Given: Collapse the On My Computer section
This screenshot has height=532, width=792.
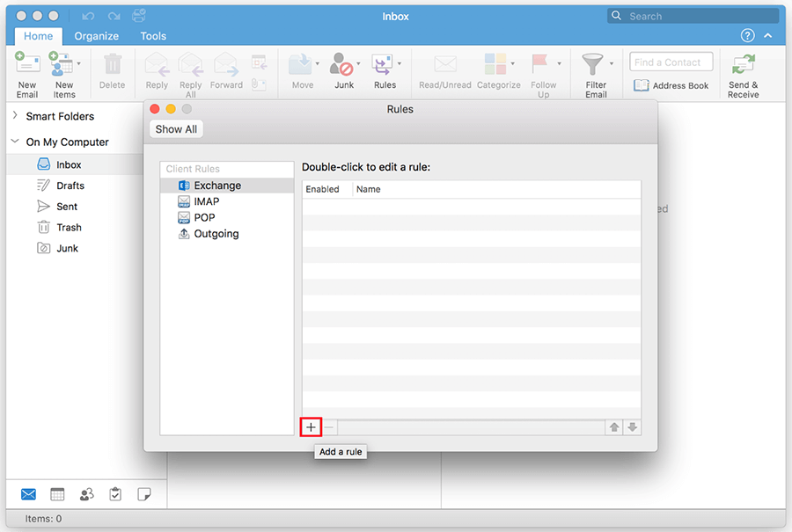Looking at the screenshot, I should tap(14, 142).
